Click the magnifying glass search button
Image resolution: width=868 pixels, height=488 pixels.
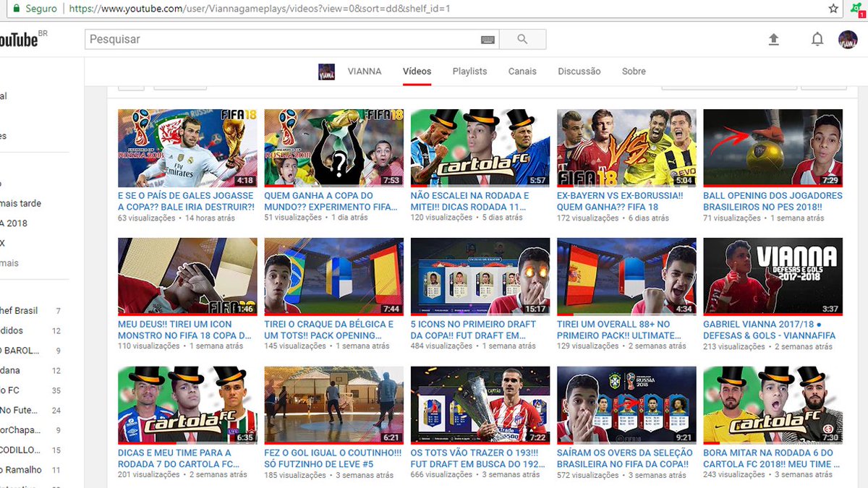point(522,39)
